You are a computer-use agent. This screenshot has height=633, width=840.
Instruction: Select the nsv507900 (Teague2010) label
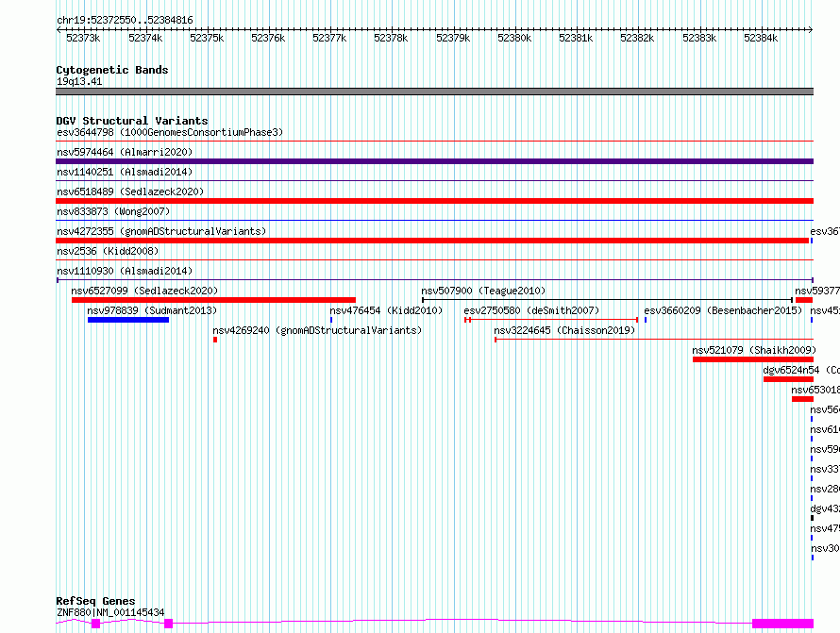(x=483, y=291)
